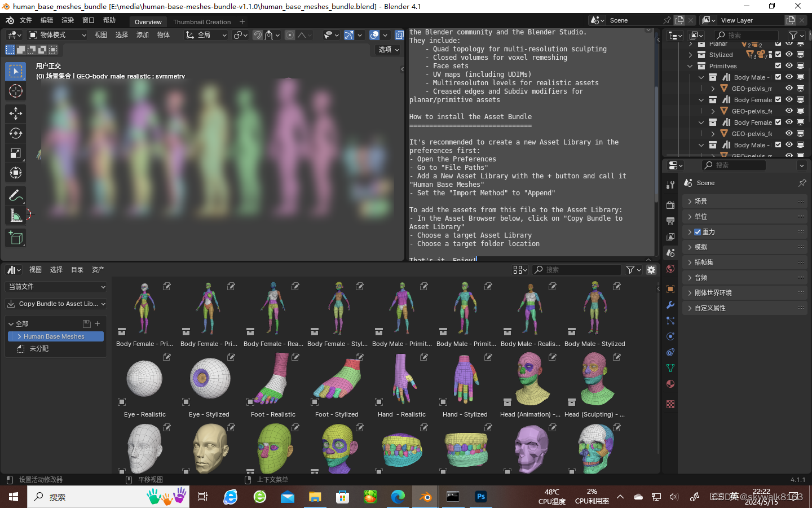Screen dimensions: 812x508
Task: Hide the Stylized collection in viewport
Action: point(789,55)
